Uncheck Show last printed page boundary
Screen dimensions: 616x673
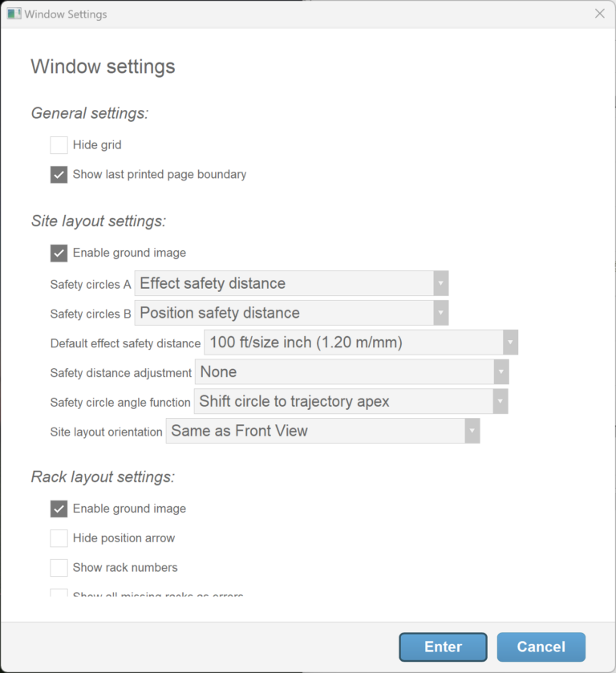[x=59, y=174]
